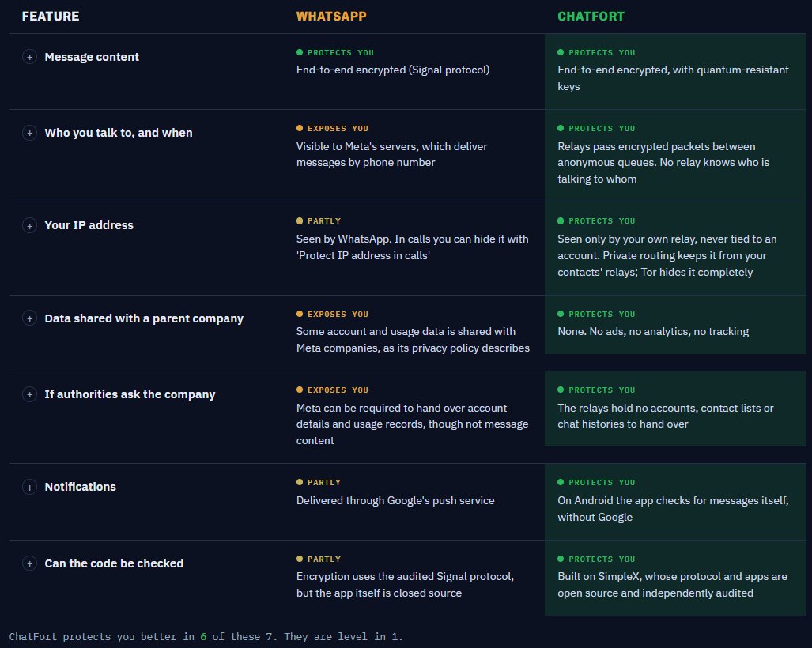Click the PARTLY status badge for IP address
This screenshot has height=648, width=812.
[319, 221]
